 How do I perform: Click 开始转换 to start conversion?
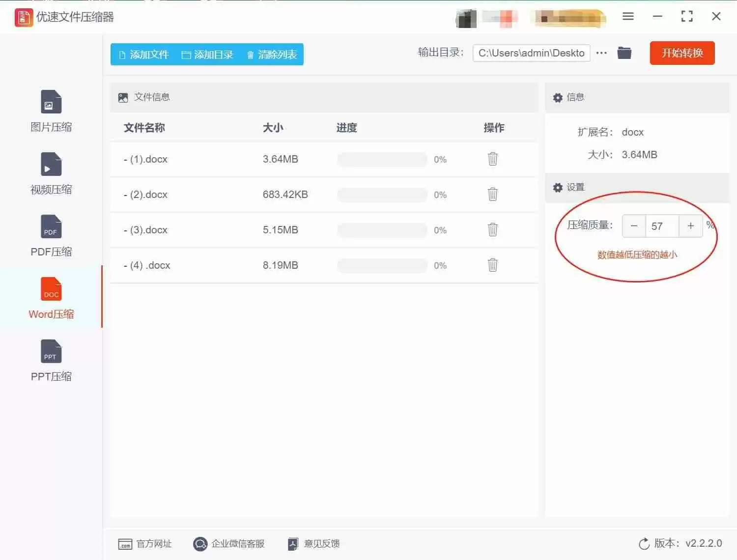682,53
